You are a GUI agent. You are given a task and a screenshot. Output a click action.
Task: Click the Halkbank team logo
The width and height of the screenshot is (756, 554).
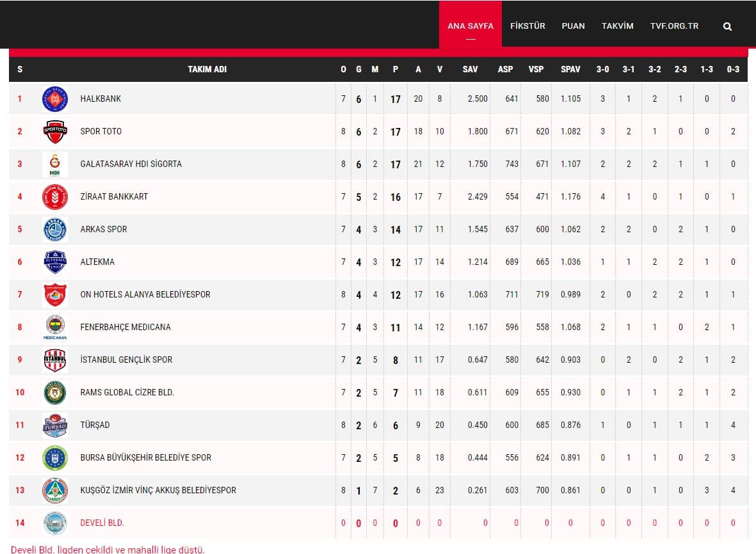tap(54, 99)
